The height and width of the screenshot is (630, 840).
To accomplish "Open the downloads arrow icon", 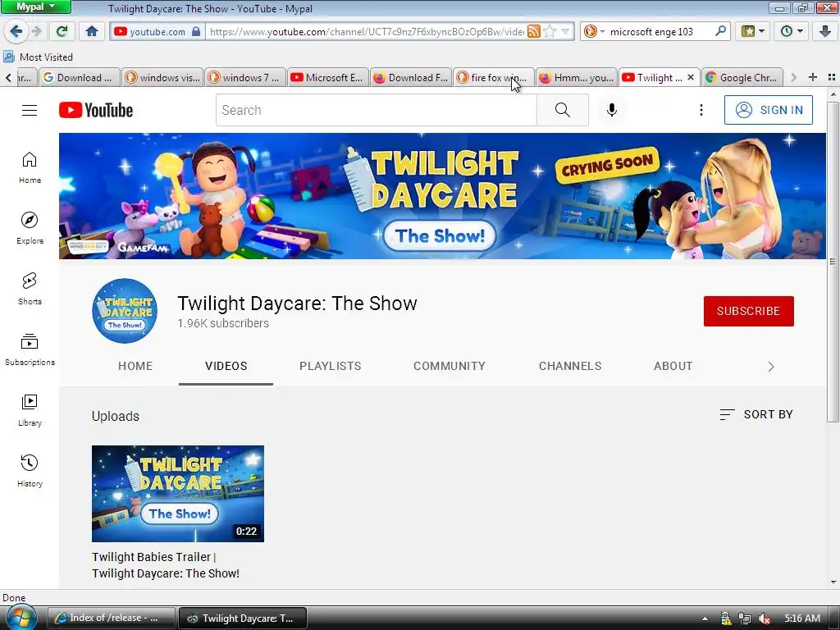I will 825,31.
